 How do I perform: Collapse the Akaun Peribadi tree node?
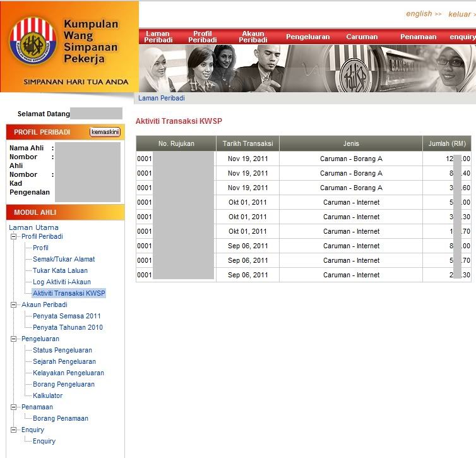point(14,304)
